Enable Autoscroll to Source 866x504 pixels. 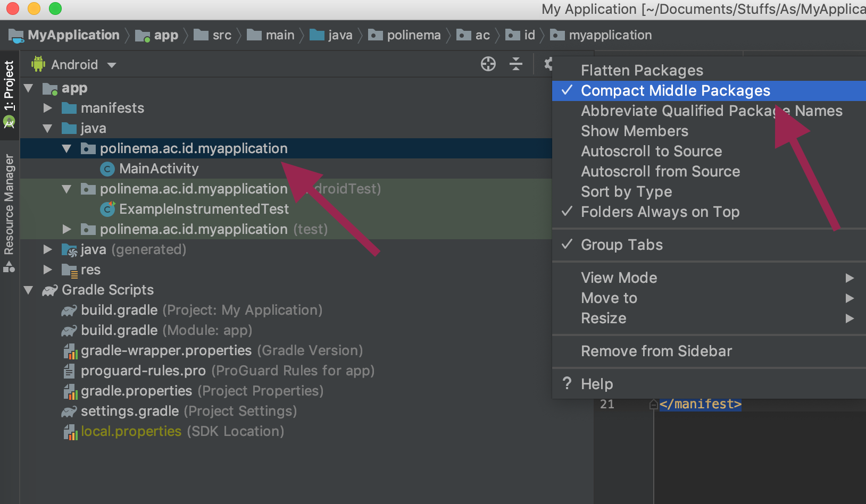pos(709,152)
